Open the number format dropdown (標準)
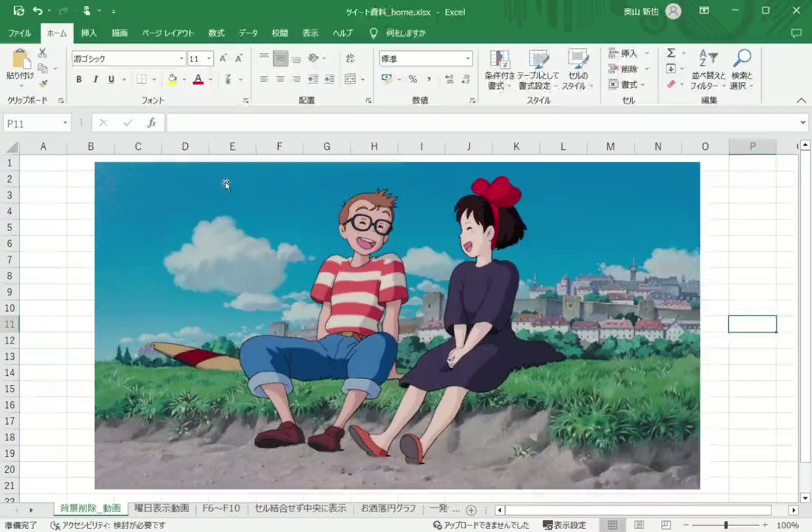The width and height of the screenshot is (812, 532). click(467, 58)
